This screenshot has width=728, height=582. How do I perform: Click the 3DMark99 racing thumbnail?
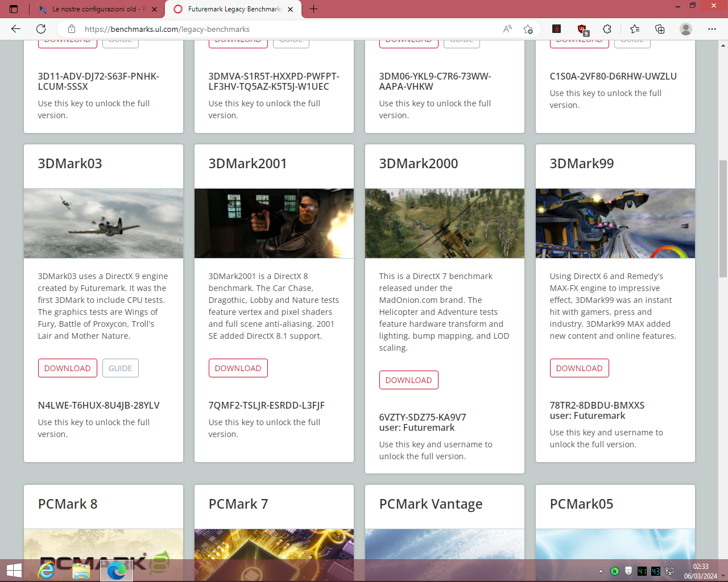tap(615, 223)
